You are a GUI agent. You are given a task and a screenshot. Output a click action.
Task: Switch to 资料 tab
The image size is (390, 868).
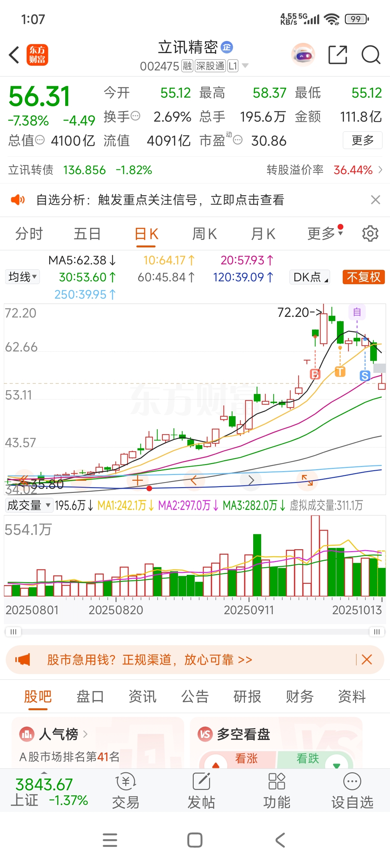click(x=352, y=696)
